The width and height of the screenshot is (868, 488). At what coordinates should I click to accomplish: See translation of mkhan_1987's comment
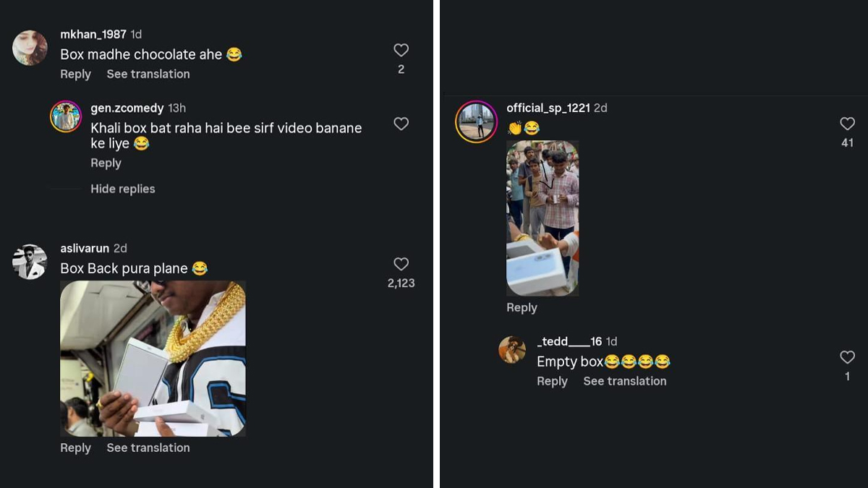coord(148,74)
